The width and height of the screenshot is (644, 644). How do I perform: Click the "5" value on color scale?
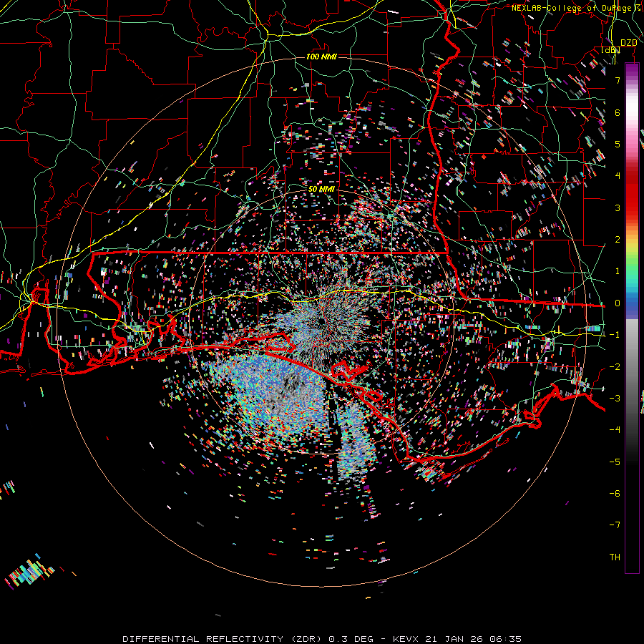point(618,144)
